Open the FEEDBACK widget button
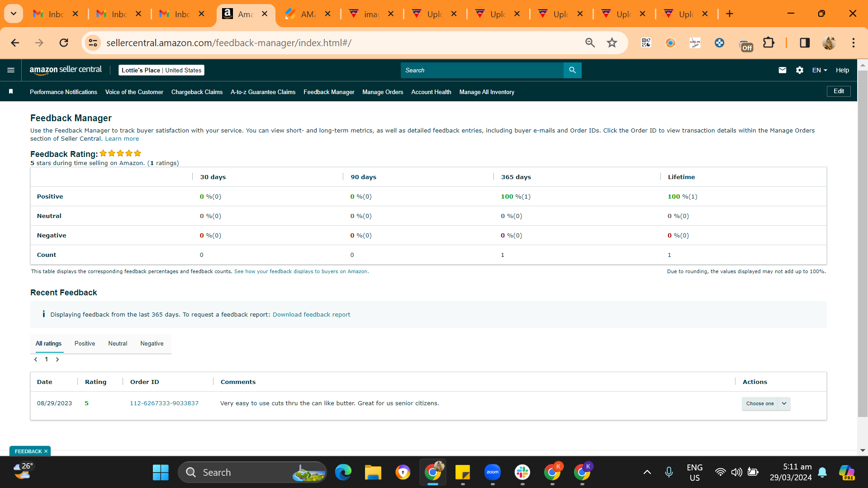868x488 pixels. coord(28,451)
